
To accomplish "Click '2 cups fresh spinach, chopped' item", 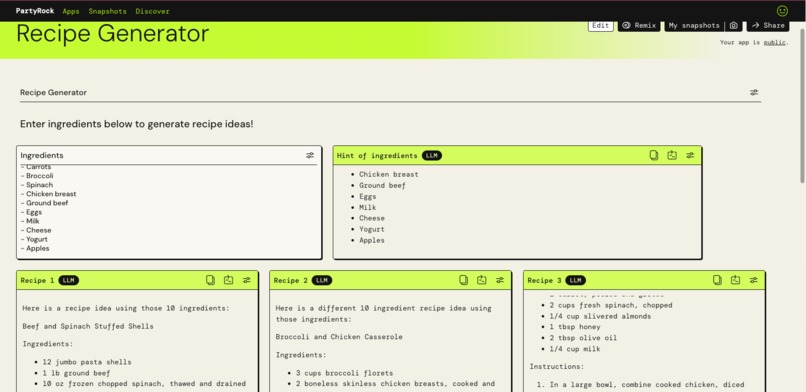I will coord(611,305).
